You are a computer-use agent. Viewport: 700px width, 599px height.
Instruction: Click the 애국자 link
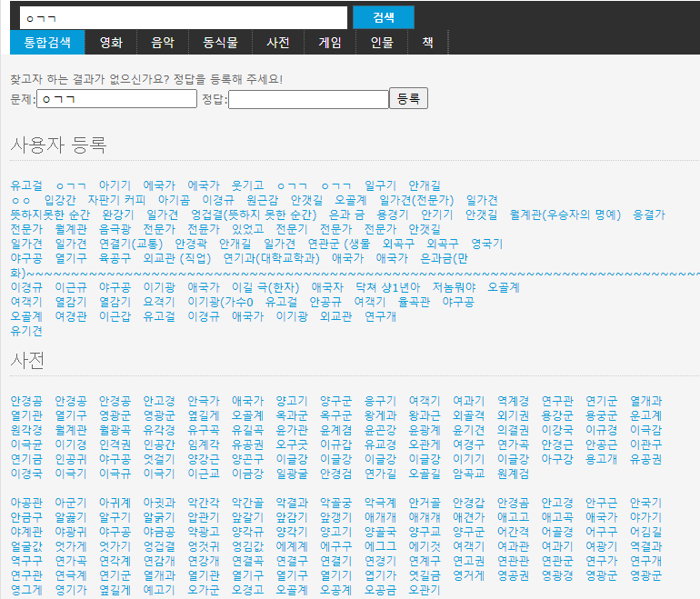click(327, 287)
